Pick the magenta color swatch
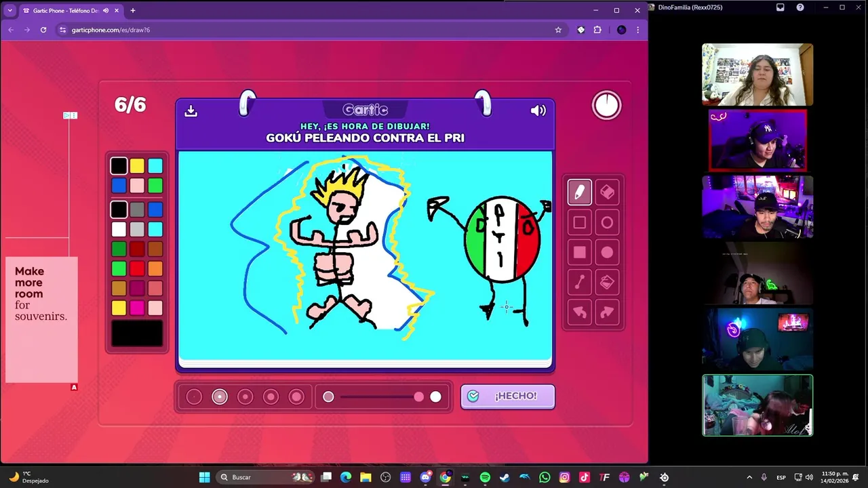This screenshot has height=488, width=868. (x=137, y=308)
